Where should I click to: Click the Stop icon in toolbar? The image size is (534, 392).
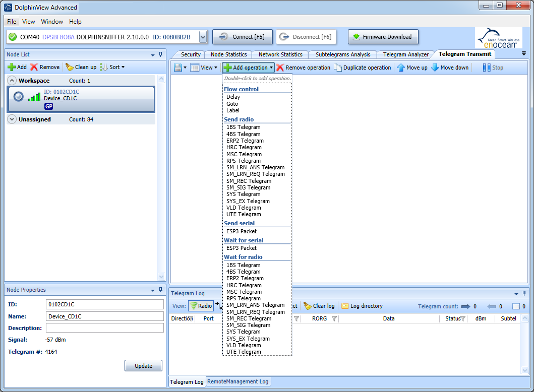487,68
